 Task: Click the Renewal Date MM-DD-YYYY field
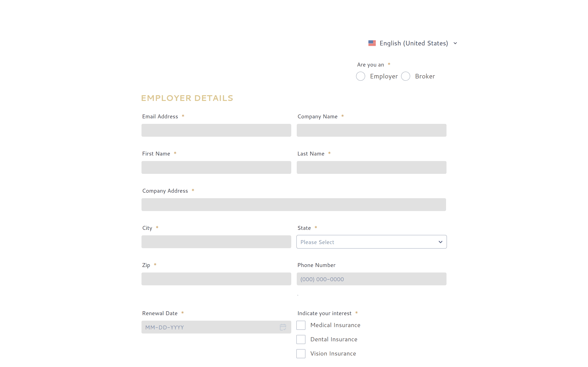pos(216,327)
